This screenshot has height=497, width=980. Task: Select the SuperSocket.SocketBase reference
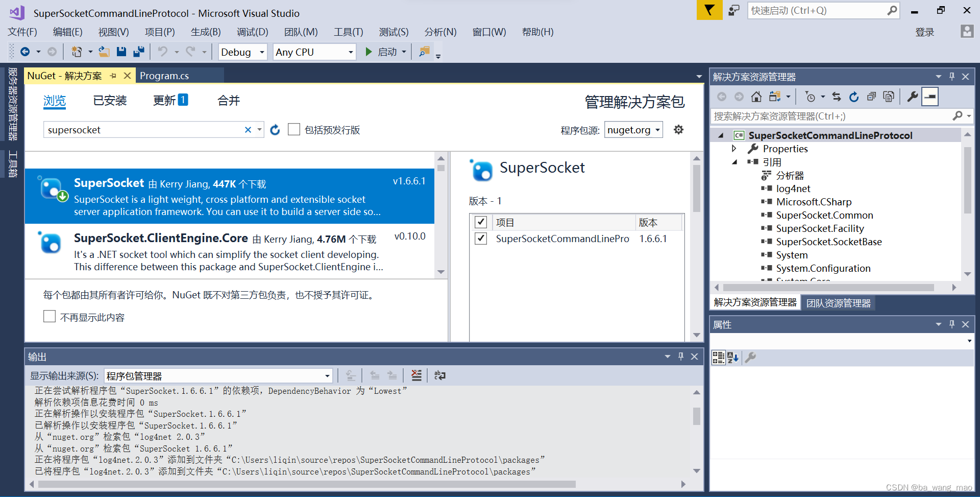click(829, 242)
